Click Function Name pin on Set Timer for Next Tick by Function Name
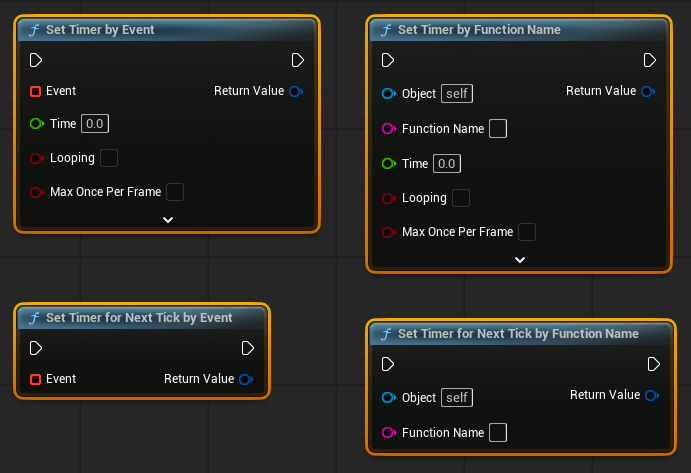The height and width of the screenshot is (473, 691). [x=389, y=433]
